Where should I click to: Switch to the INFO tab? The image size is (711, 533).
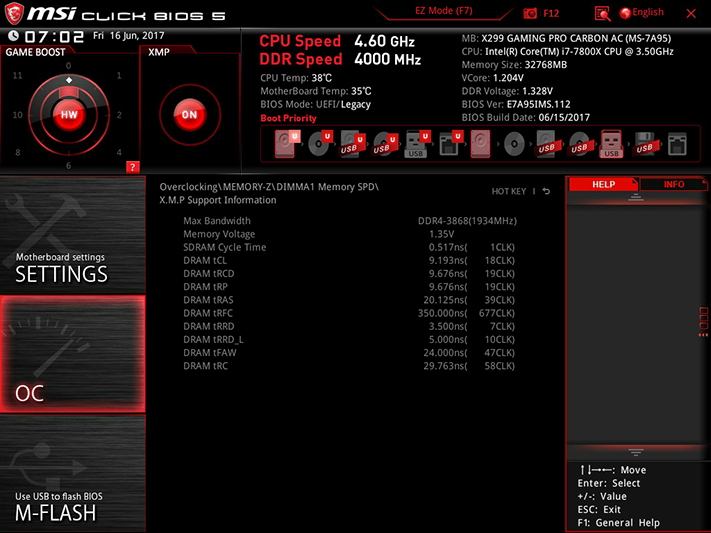pyautogui.click(x=674, y=184)
